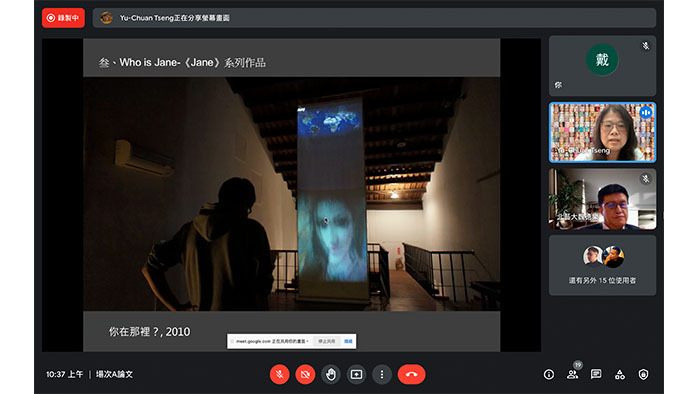Click the red recording indicator 錄製中
This screenshot has height=394, width=700.
point(63,18)
